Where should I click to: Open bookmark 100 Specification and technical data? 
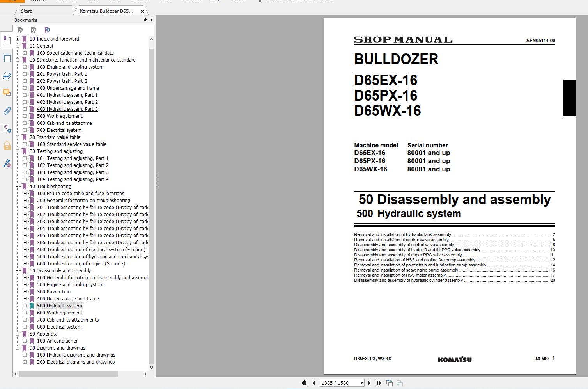(75, 53)
